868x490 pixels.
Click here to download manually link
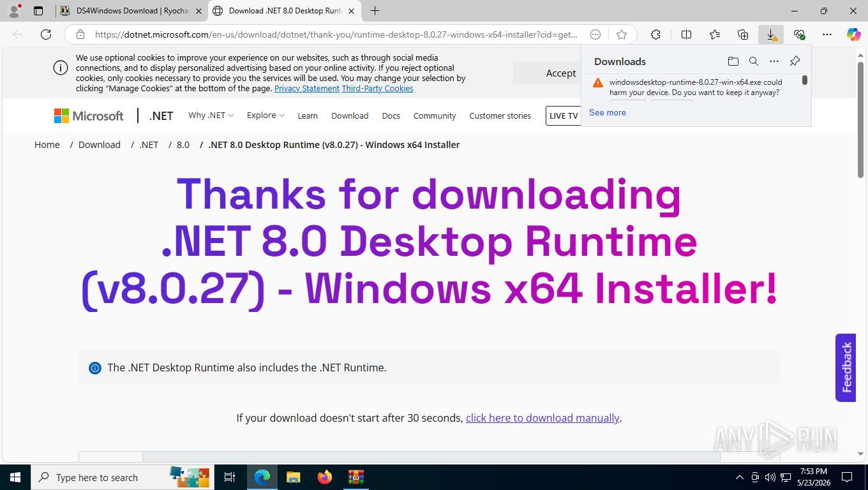(542, 418)
